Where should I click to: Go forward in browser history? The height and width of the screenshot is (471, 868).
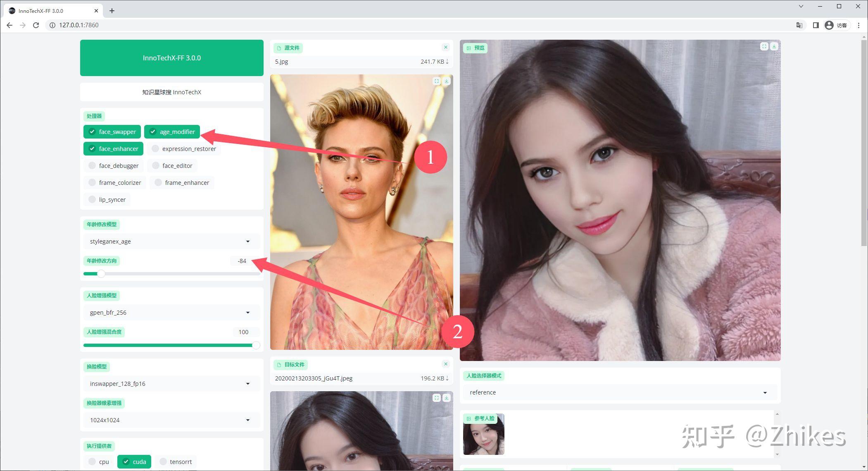[x=23, y=25]
